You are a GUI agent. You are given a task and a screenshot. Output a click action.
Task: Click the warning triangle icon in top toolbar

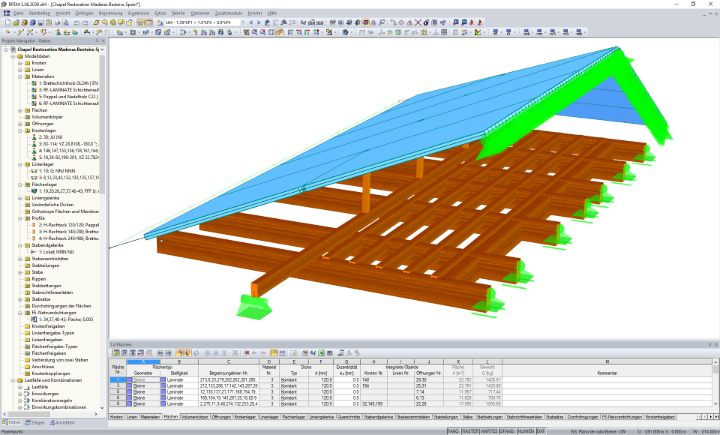[x=410, y=22]
